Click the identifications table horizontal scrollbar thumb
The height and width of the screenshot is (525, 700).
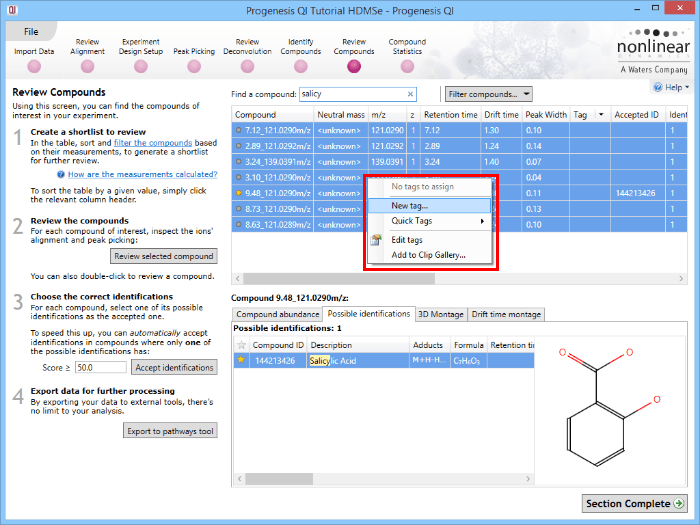[x=279, y=479]
